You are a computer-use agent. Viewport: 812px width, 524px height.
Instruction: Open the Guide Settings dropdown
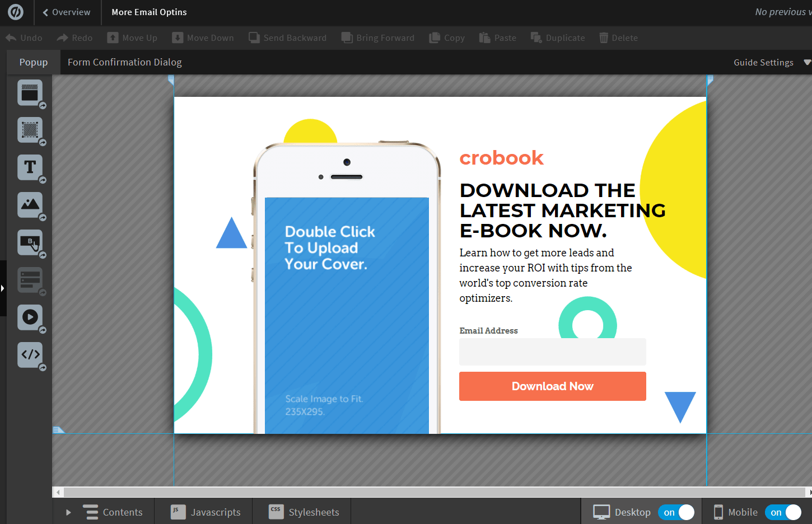[x=772, y=62]
